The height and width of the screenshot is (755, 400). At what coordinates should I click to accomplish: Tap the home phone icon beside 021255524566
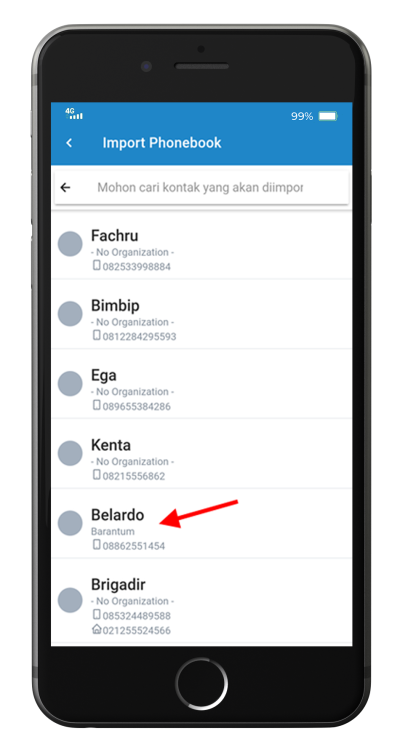(96, 629)
